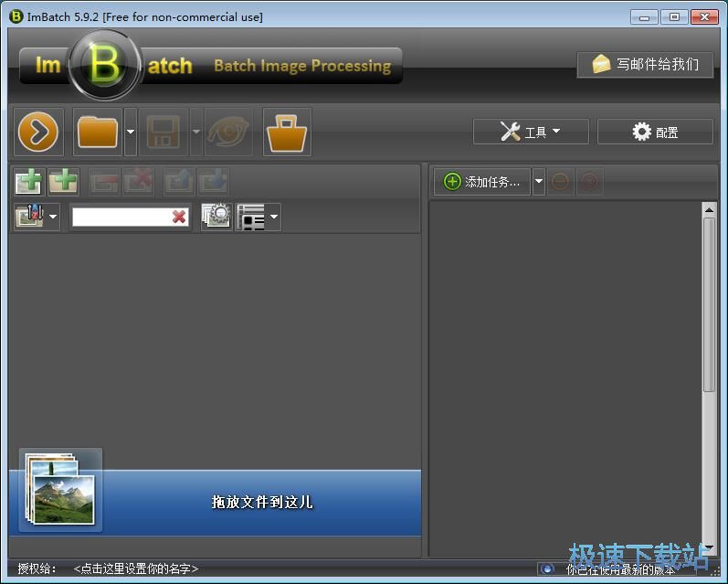Click the sort images icon
The height and width of the screenshot is (584, 728).
tap(30, 217)
